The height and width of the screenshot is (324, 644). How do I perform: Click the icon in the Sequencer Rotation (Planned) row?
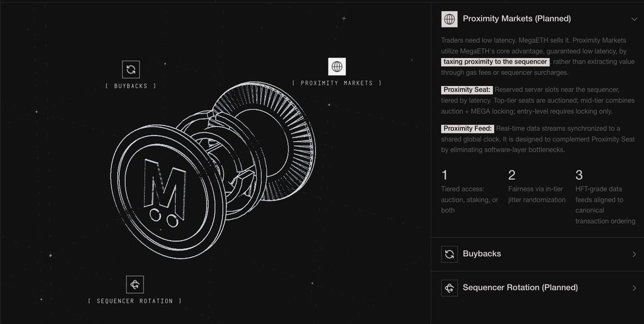point(449,288)
